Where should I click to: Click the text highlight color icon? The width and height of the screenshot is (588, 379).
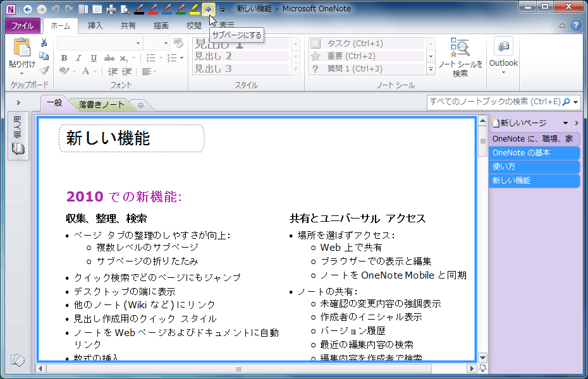(64, 71)
